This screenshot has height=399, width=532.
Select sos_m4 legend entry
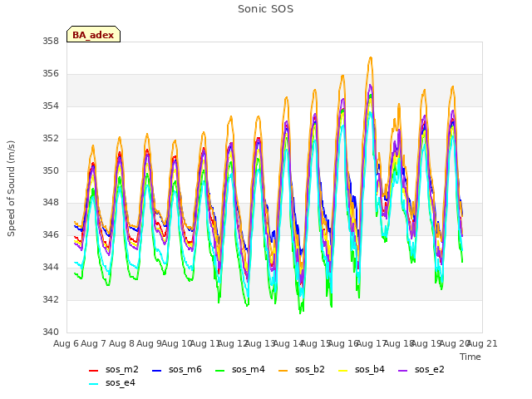pos(240,369)
